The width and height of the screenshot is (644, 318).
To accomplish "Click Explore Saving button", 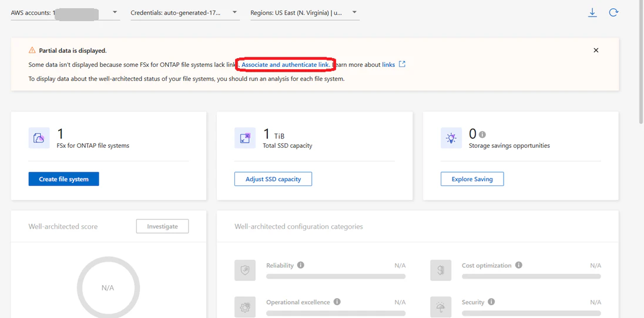I will point(472,179).
